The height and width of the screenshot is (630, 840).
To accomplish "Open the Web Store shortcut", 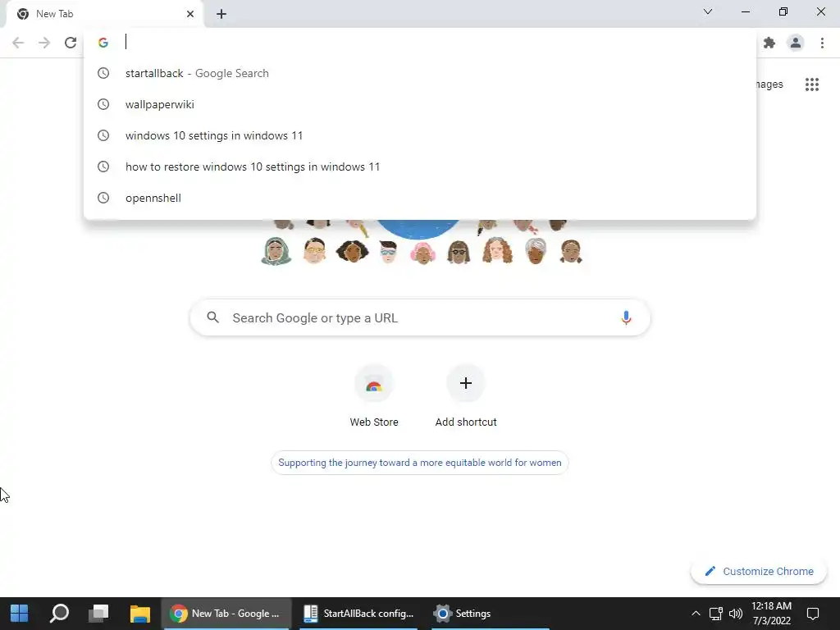I will pyautogui.click(x=374, y=395).
